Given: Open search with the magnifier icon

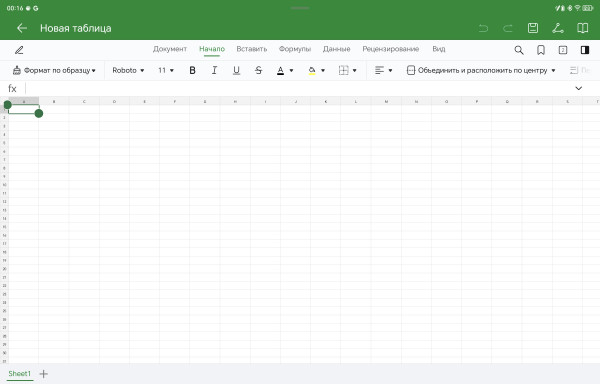Looking at the screenshot, I should (x=519, y=50).
